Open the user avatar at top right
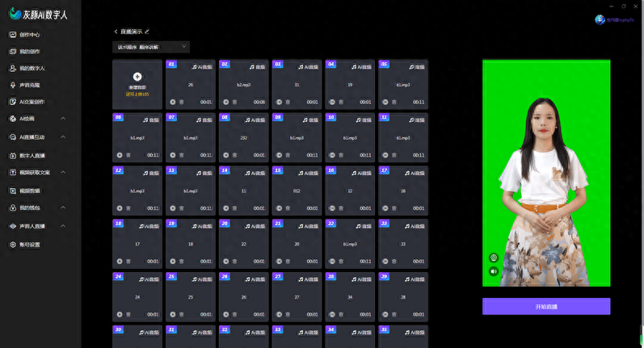The width and height of the screenshot is (644, 348). [600, 19]
